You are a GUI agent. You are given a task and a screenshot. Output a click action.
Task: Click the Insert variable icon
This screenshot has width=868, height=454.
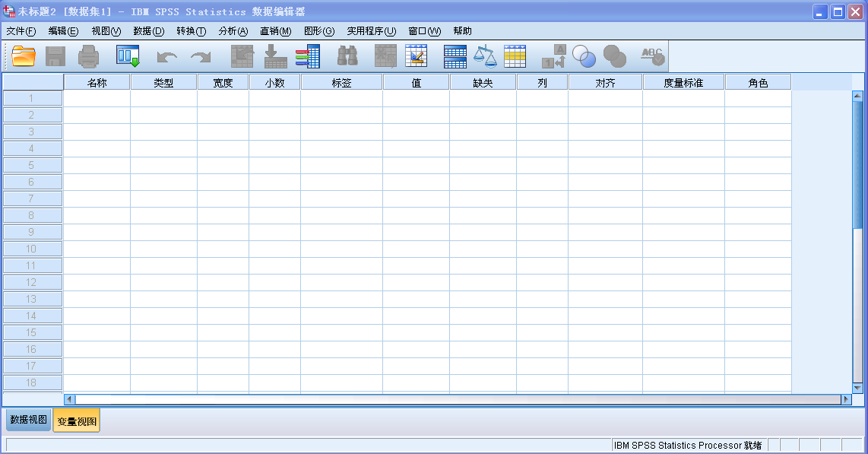pos(417,56)
